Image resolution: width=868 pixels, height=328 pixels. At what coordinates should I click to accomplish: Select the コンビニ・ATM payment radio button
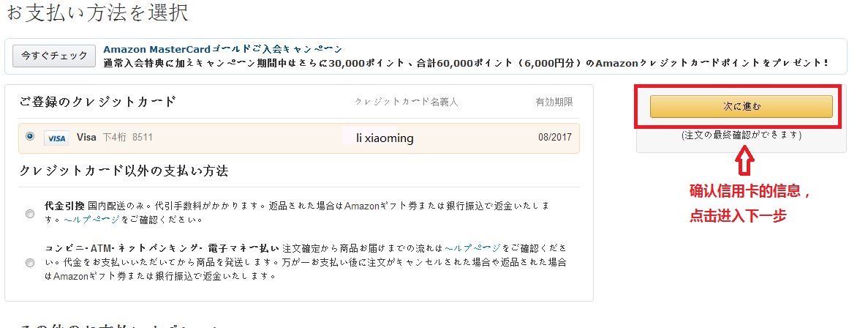(30, 263)
